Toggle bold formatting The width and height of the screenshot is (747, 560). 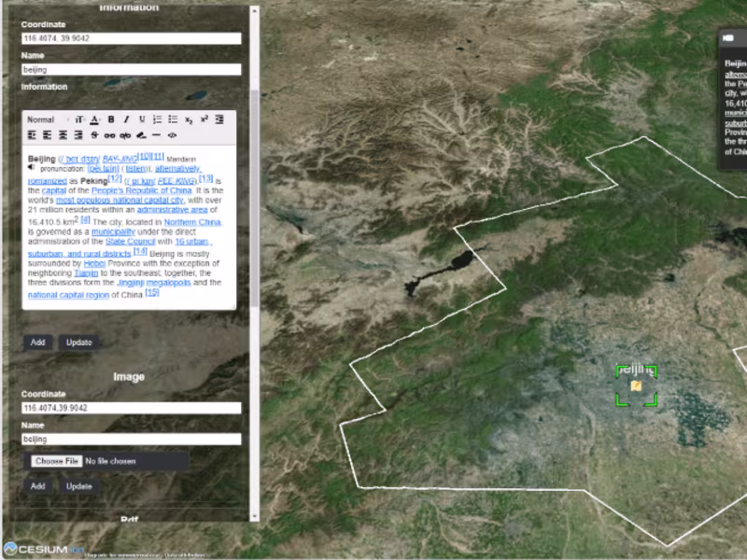pos(111,119)
